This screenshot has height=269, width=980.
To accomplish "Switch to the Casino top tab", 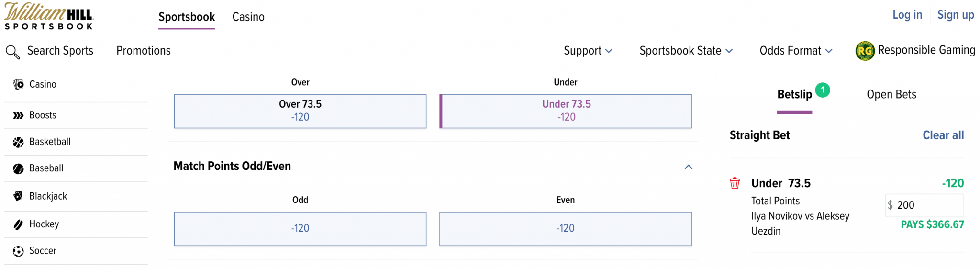I will (248, 17).
